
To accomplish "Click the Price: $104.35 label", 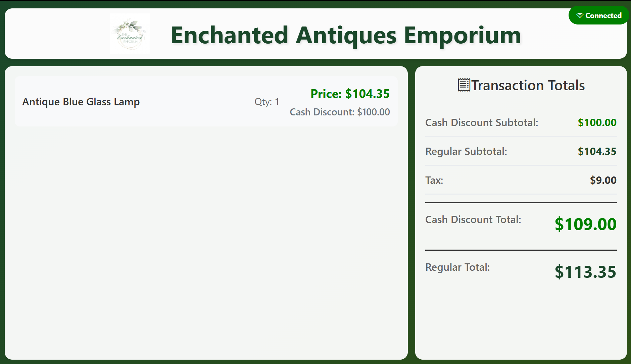I will coord(350,94).
